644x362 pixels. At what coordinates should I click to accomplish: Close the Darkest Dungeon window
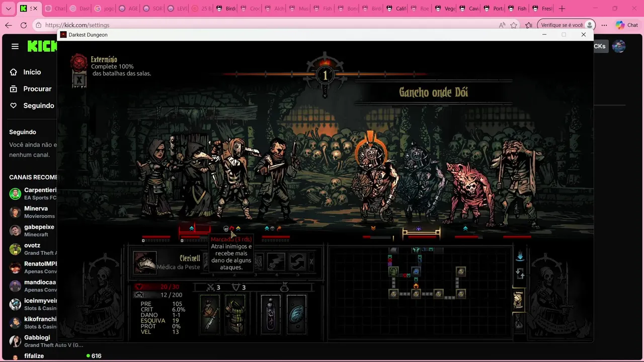tap(583, 35)
